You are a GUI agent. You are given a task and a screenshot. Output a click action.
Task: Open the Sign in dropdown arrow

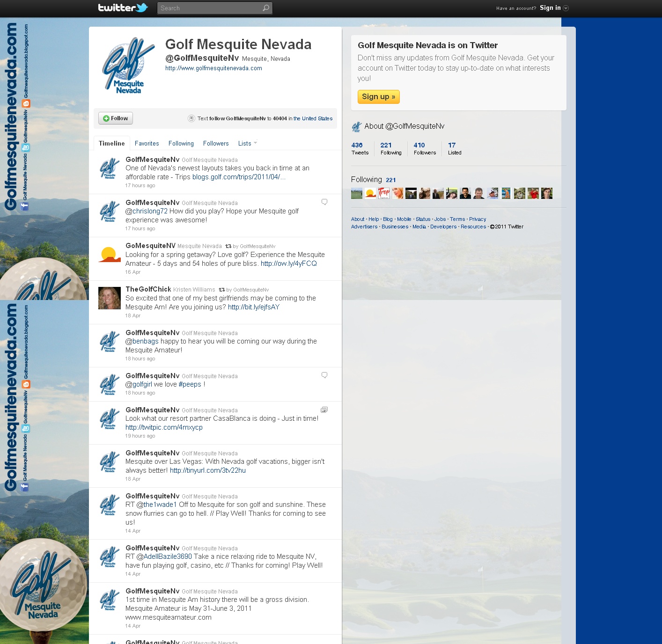click(x=566, y=8)
